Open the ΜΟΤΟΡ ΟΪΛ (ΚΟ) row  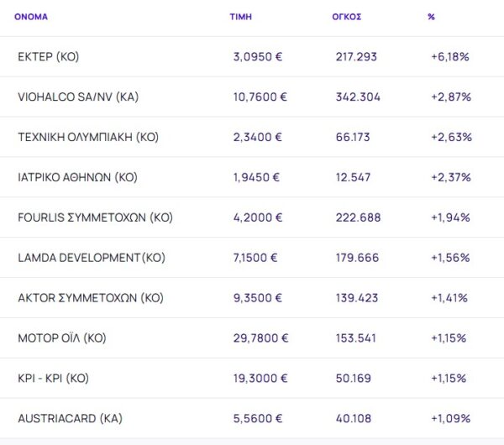61,338
